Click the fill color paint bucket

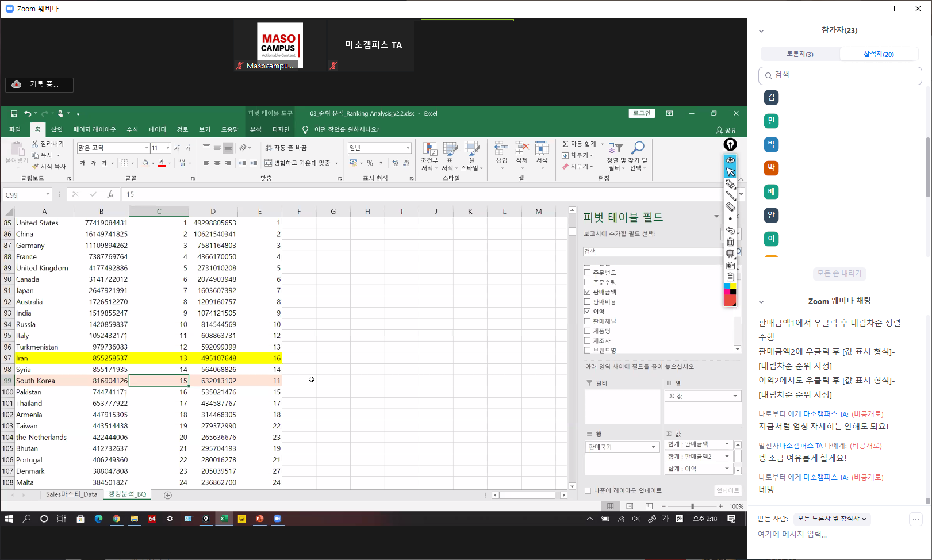(145, 163)
